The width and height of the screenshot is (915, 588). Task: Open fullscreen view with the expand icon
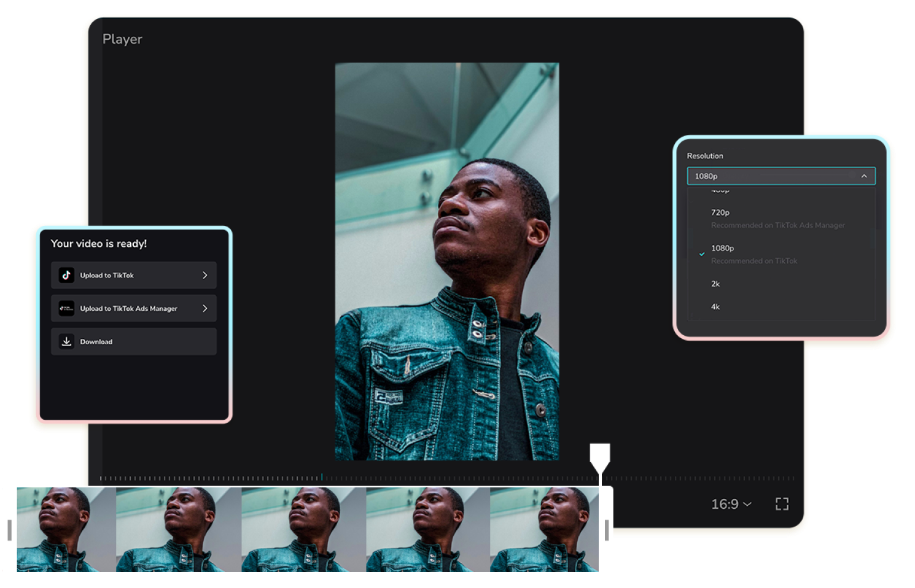pos(782,503)
